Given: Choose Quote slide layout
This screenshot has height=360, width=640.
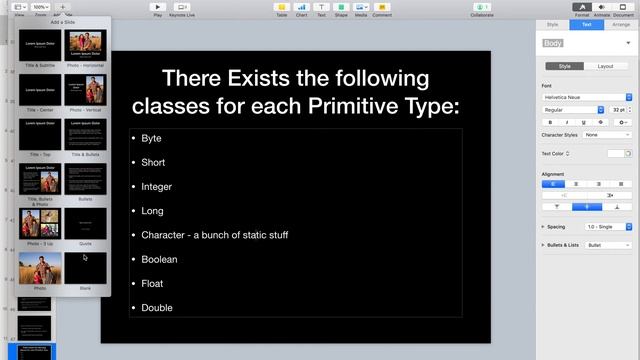Looking at the screenshot, I should [85, 223].
